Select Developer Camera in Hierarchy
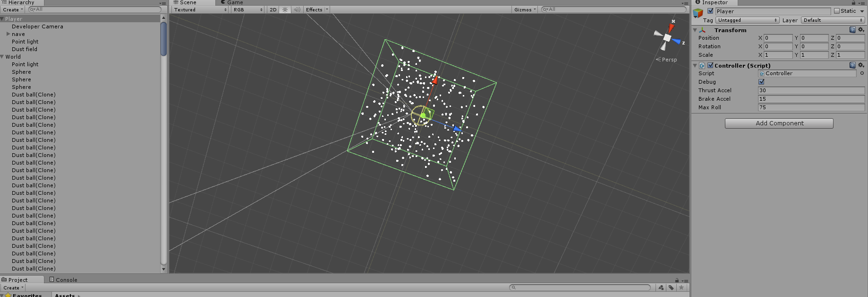 click(37, 26)
